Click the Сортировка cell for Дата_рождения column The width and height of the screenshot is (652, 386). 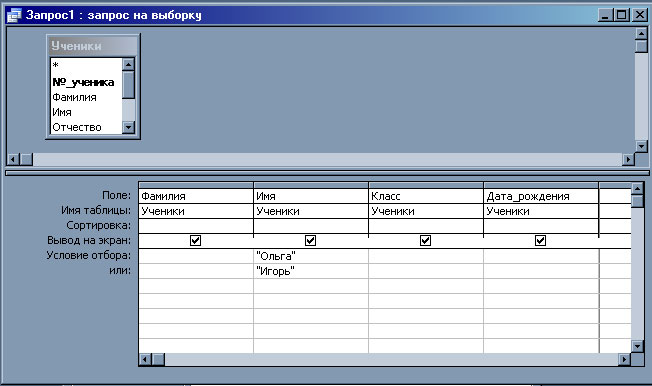tap(541, 226)
